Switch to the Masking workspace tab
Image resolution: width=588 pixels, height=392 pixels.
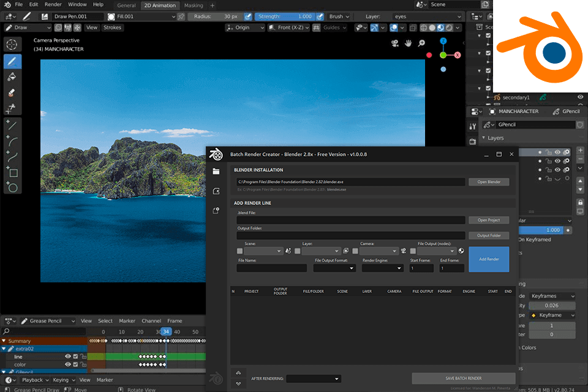[x=194, y=6]
